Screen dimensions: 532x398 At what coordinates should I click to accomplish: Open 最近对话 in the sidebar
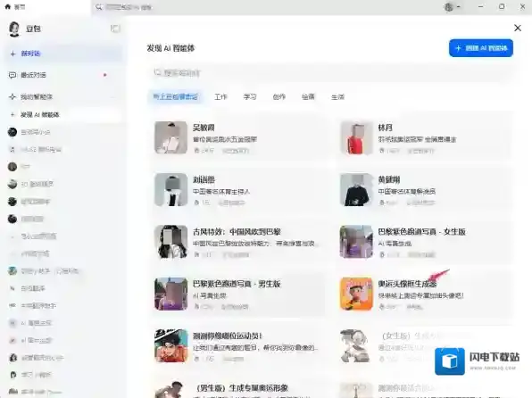coord(64,75)
